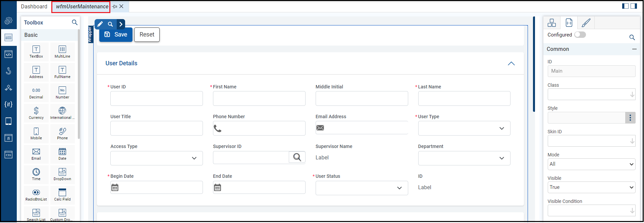Image resolution: width=644 pixels, height=223 pixels.
Task: Open the User Type dropdown
Action: 464,128
